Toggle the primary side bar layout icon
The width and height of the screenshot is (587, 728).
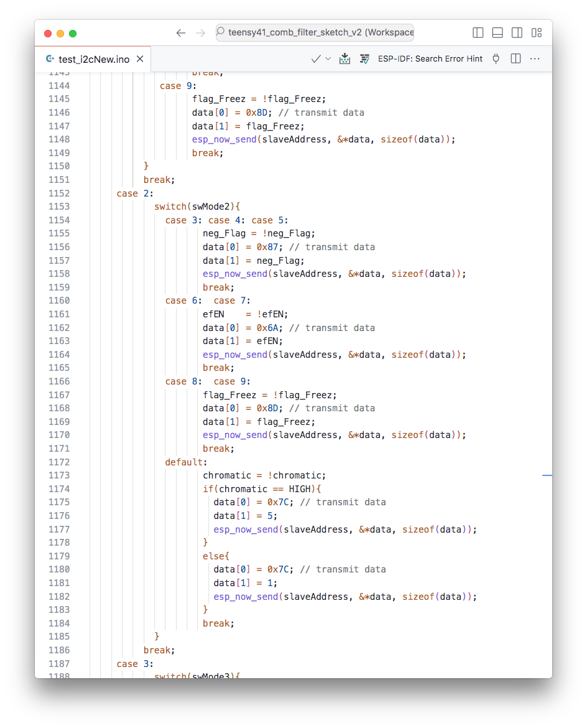478,33
